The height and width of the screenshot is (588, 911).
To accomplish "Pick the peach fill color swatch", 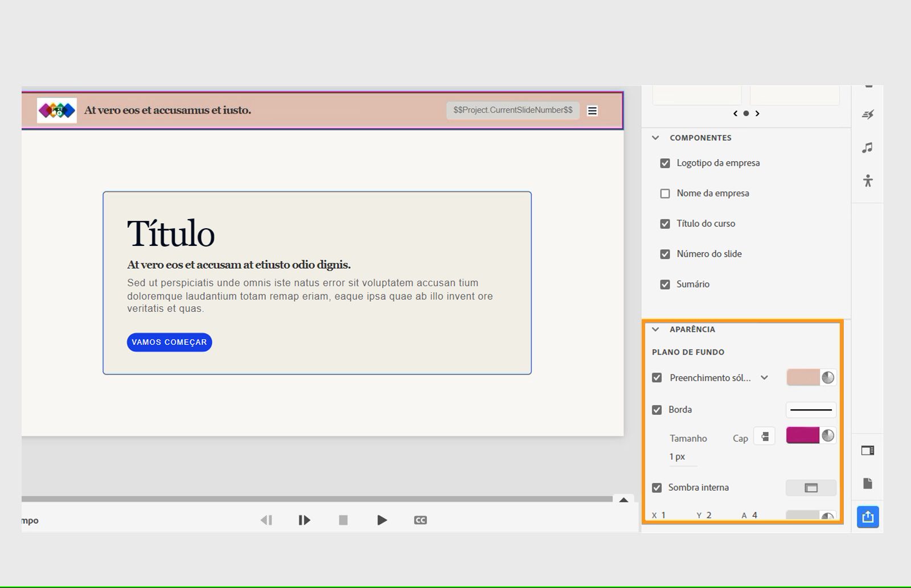I will (803, 377).
